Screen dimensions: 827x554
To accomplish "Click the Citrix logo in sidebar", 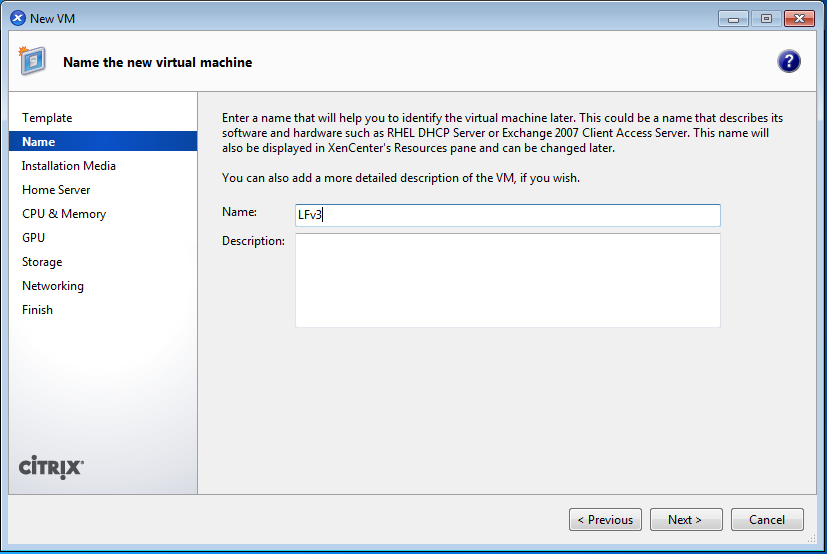I will (51, 467).
